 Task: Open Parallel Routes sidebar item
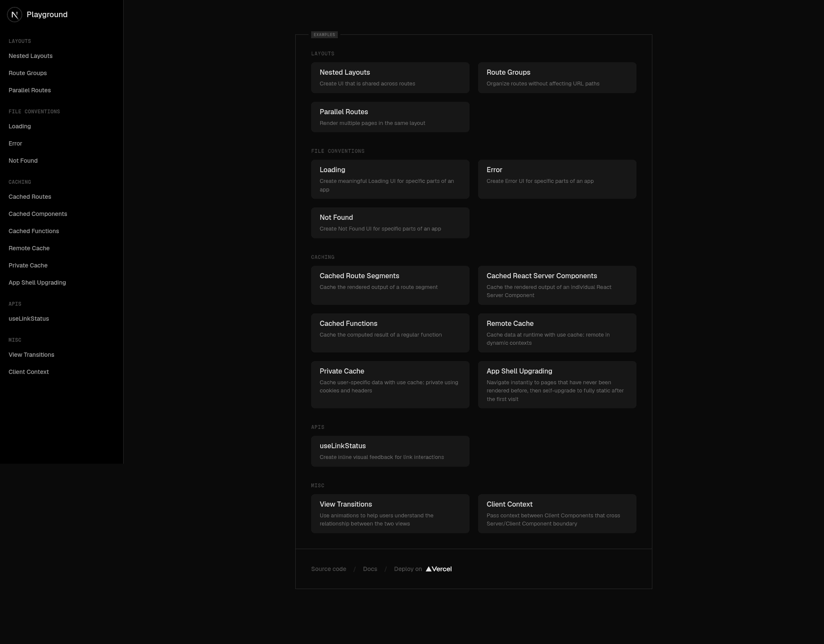[x=30, y=90]
